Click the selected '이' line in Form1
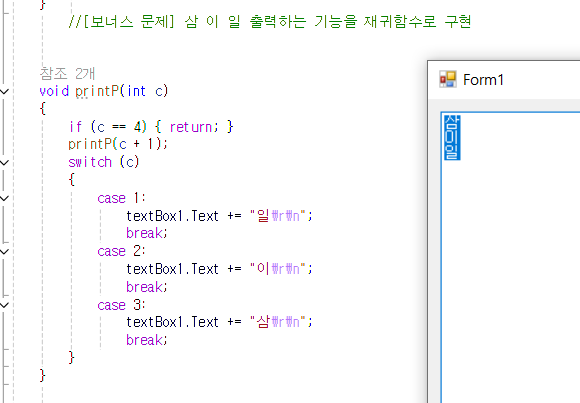This screenshot has width=580, height=403. (x=452, y=137)
